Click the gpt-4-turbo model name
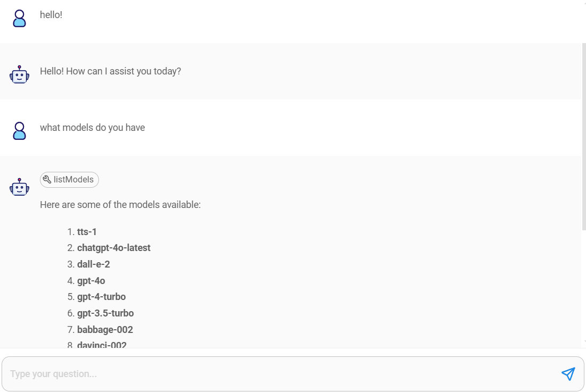The width and height of the screenshot is (586, 392). tap(101, 297)
